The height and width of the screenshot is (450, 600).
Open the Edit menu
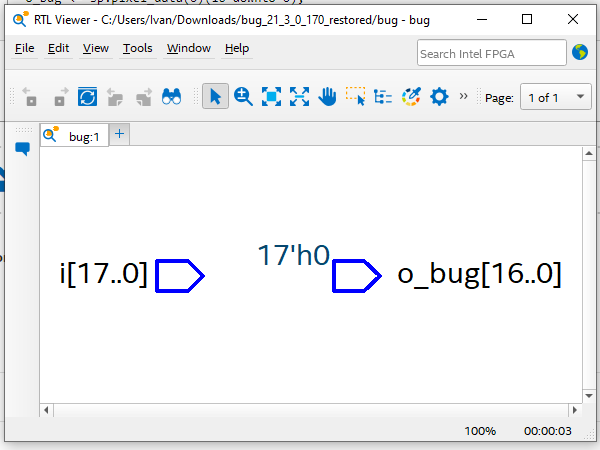[58, 48]
